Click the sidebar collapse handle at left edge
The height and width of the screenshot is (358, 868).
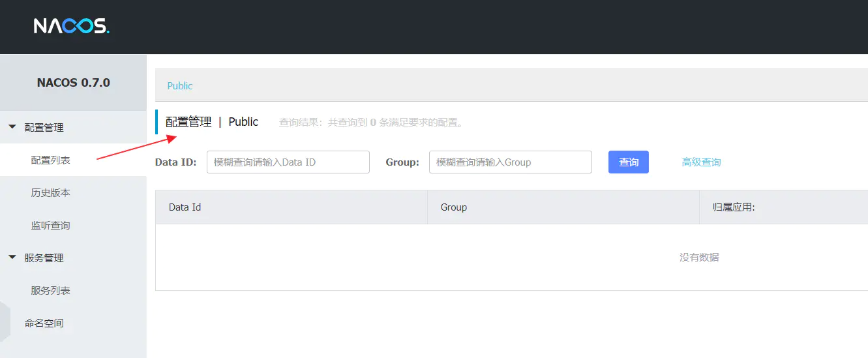[5, 321]
